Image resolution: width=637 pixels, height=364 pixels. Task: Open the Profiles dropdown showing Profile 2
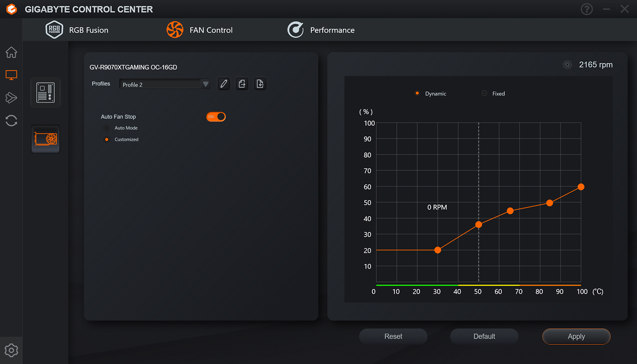165,84
